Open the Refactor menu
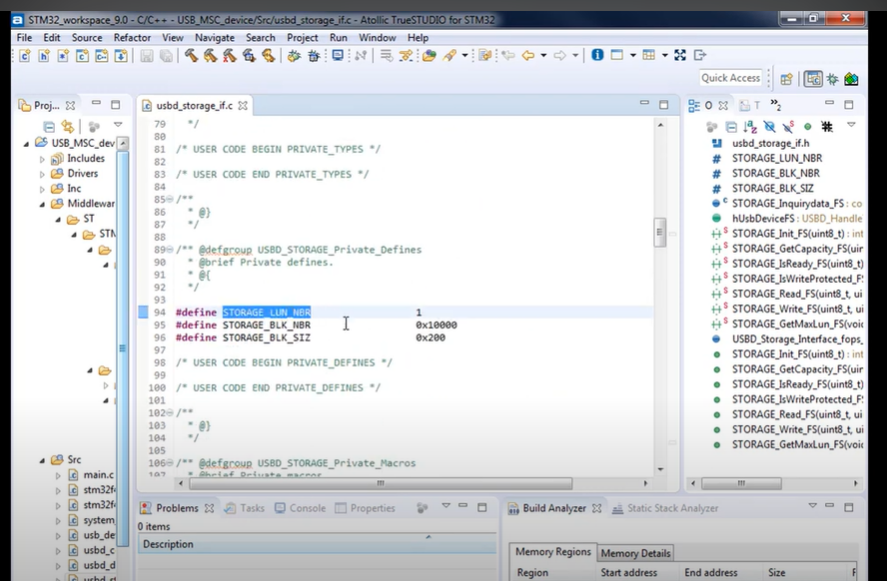This screenshot has width=887, height=581. point(132,37)
